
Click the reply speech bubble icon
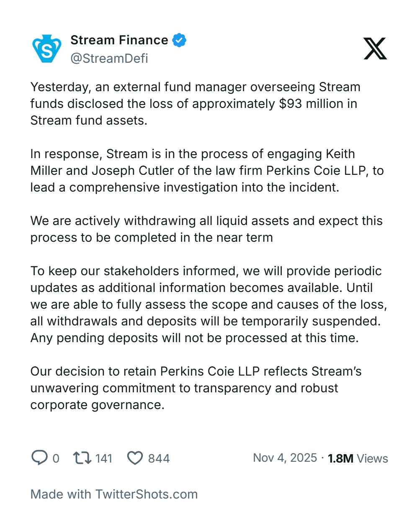point(39,458)
